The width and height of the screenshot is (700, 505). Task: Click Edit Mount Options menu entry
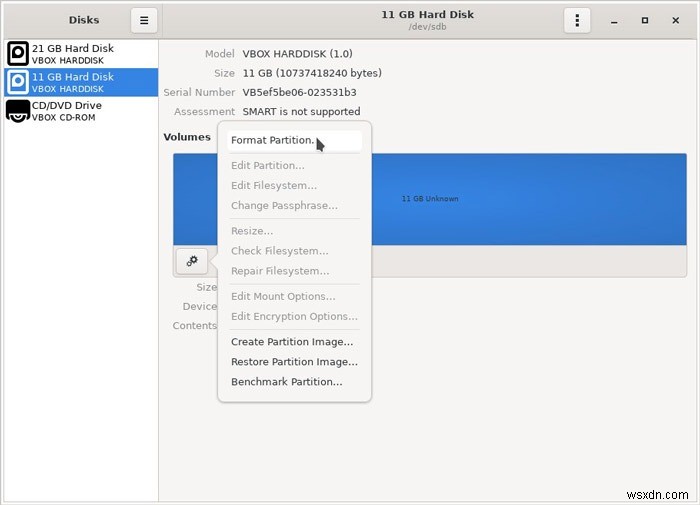294,296
